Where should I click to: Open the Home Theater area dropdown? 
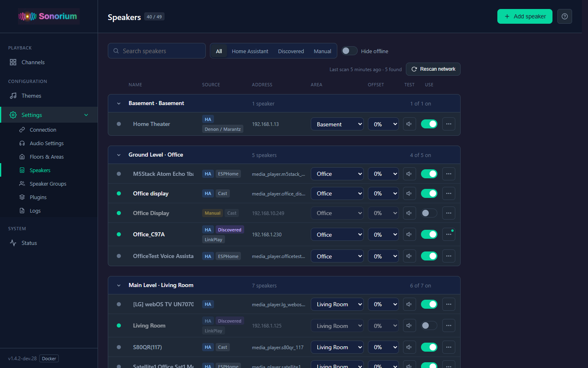coord(337,124)
